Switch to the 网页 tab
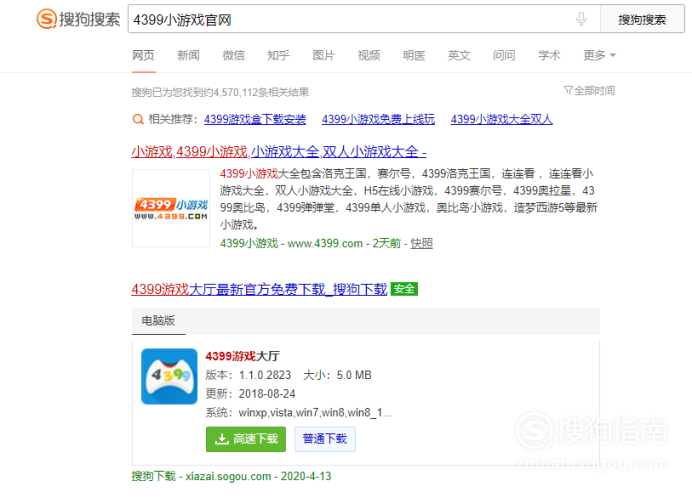The height and width of the screenshot is (498, 692). click(143, 55)
